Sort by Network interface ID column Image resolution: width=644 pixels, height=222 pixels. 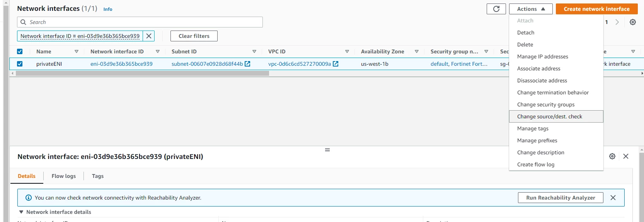tap(158, 51)
